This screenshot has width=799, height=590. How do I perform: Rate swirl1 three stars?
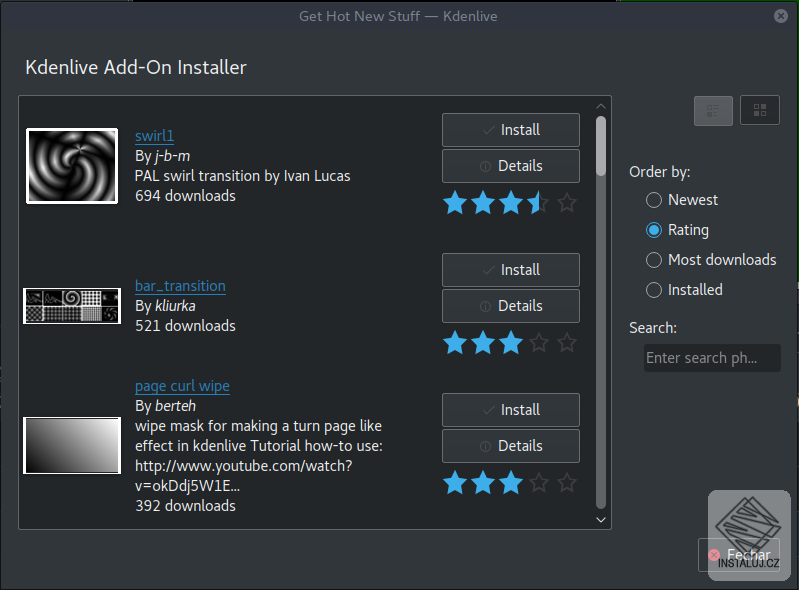(x=511, y=203)
